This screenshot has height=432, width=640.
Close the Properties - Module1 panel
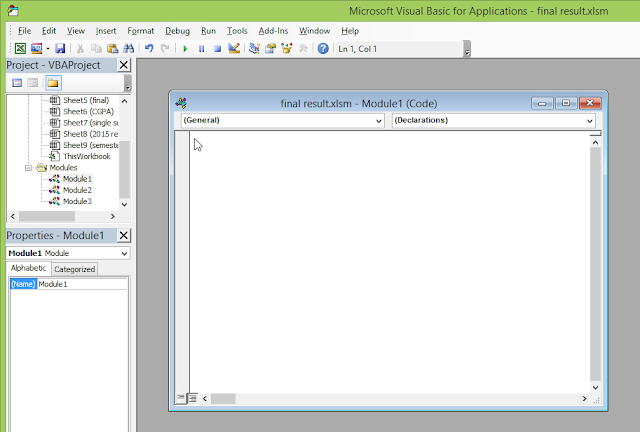(124, 235)
